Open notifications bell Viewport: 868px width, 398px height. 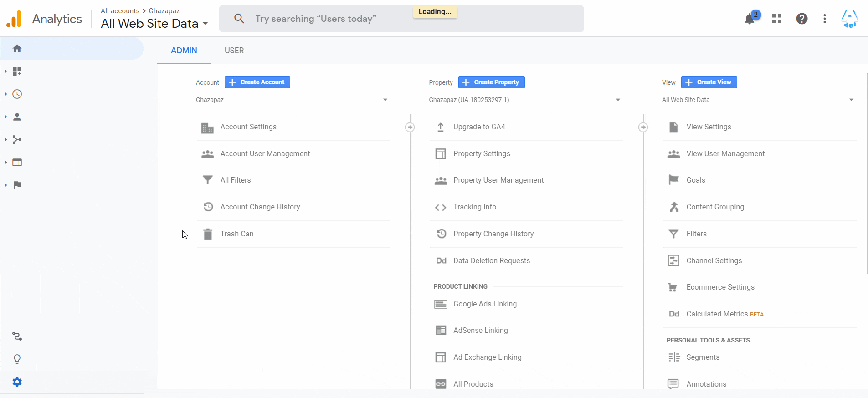(750, 19)
